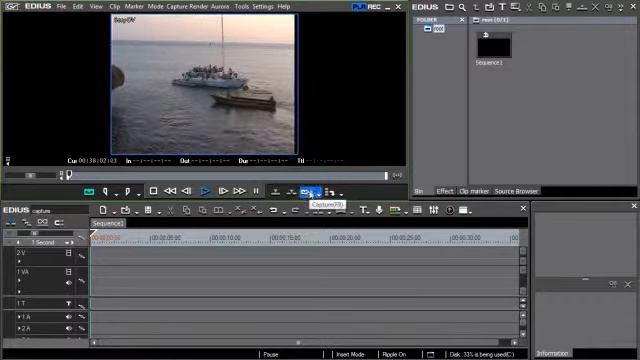Image resolution: width=640 pixels, height=360 pixels.
Task: Toggle the group/link mode chain icon
Action: [x=42, y=222]
